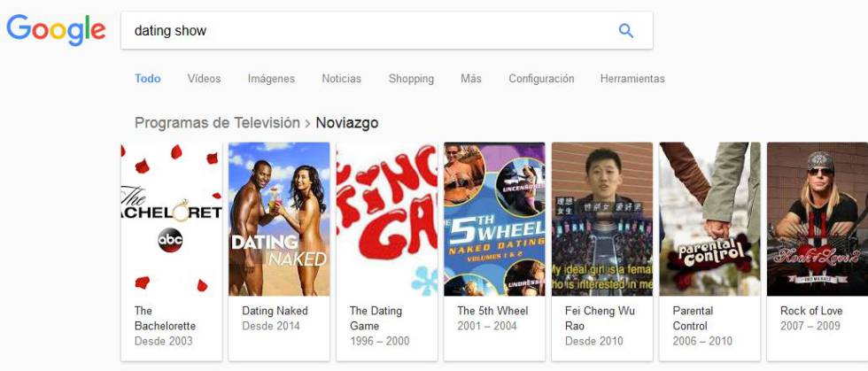Open the Fei Cheng Wu Rao thumbnail
Viewport: 868px width, 371px height.
(601, 219)
